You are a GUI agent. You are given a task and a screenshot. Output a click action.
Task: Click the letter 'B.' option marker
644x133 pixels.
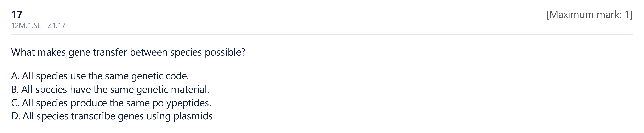[x=15, y=90]
